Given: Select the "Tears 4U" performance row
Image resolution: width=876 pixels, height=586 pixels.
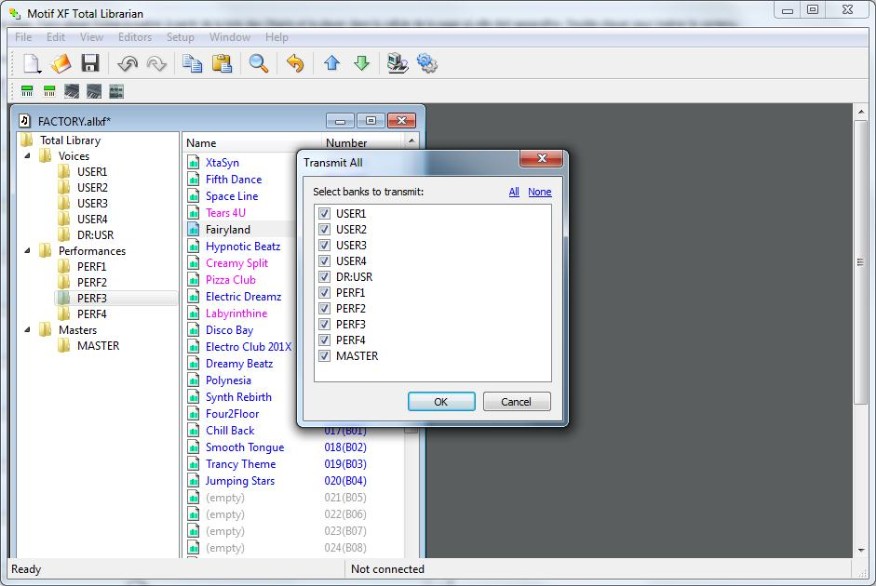Looking at the screenshot, I should (240, 212).
